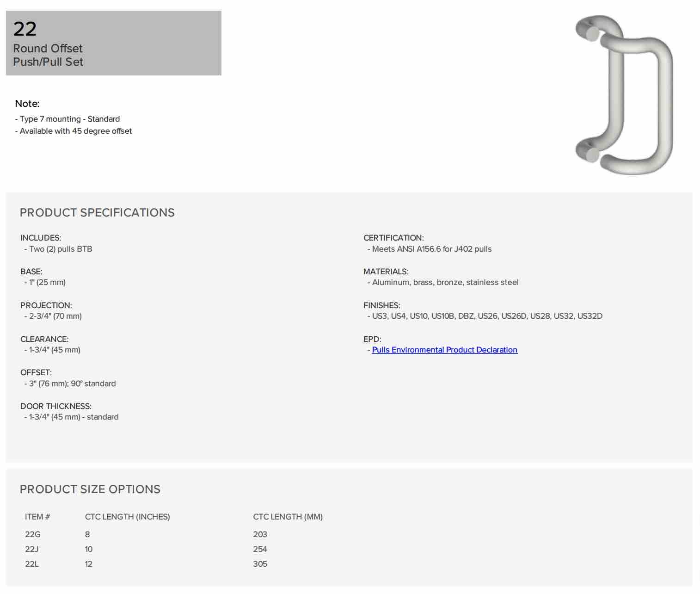Viewport: 700px width, 594px height.
Task: Click the large product number 22
Action: point(25,29)
